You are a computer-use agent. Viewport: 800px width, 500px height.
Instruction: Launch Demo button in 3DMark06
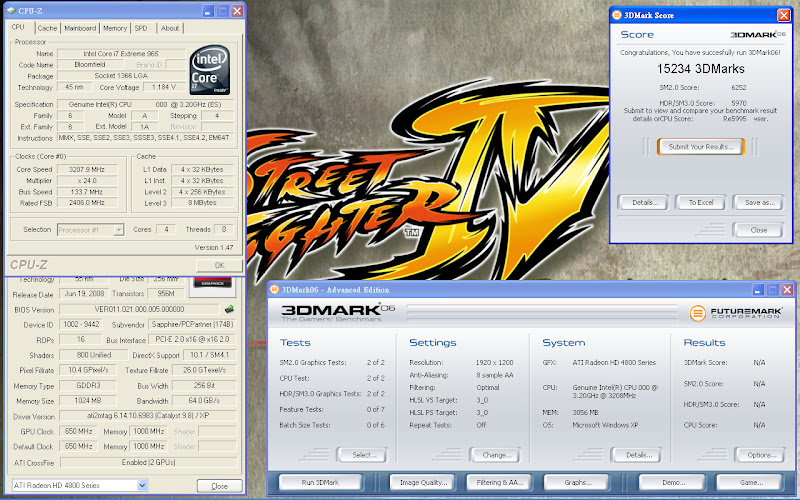pos(673,482)
